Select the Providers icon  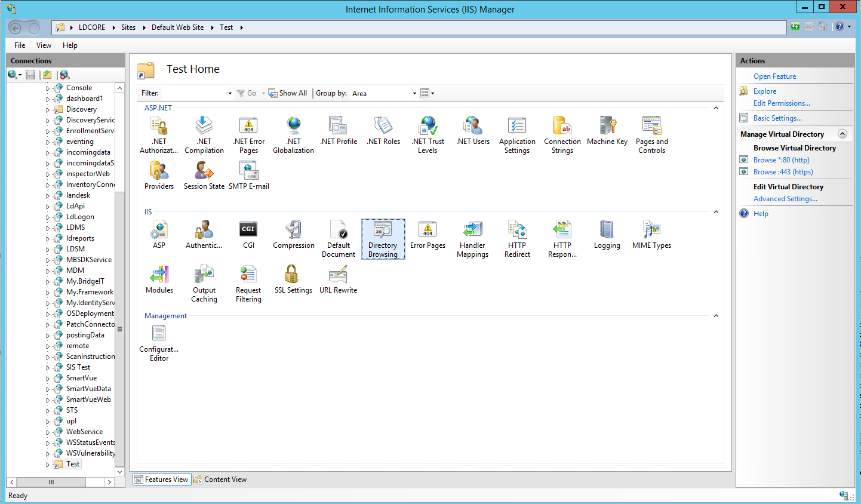coord(159,176)
